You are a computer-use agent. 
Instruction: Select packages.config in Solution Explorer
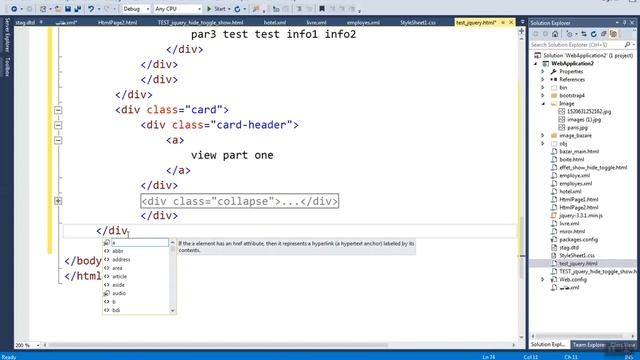[578, 240]
